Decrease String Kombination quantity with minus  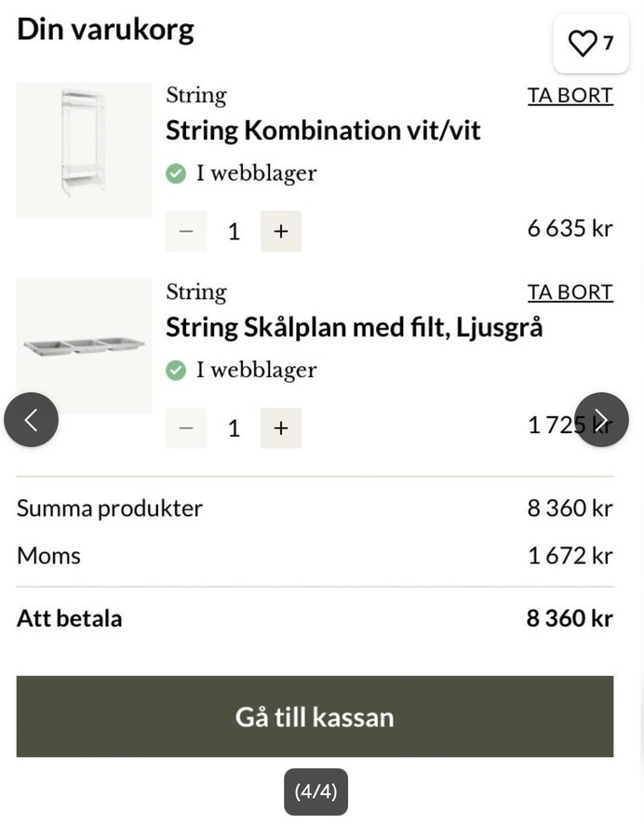186,231
